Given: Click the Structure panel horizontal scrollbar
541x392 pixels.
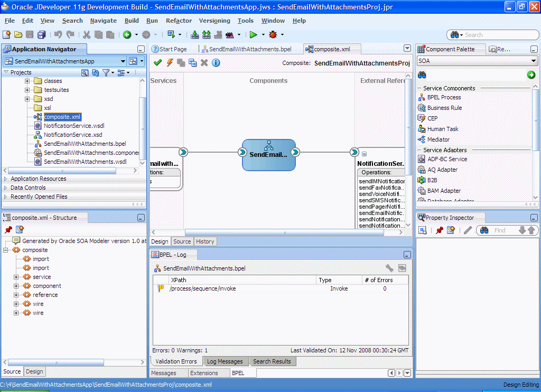Looking at the screenshot, I should click(x=56, y=362).
